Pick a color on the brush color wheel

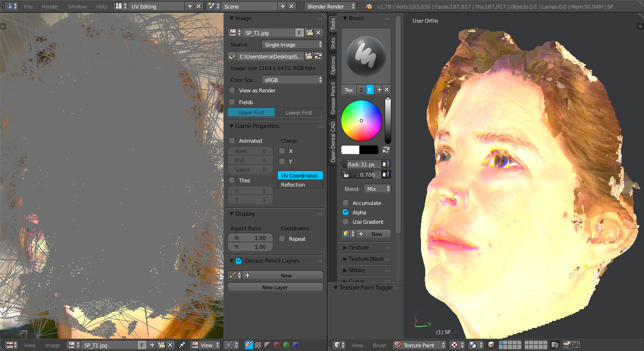pos(361,121)
